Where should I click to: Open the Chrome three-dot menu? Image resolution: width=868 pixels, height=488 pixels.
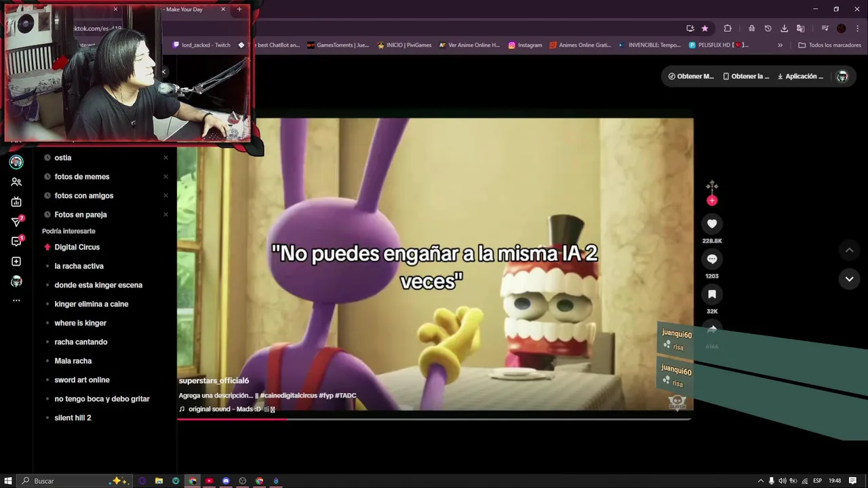(x=856, y=28)
